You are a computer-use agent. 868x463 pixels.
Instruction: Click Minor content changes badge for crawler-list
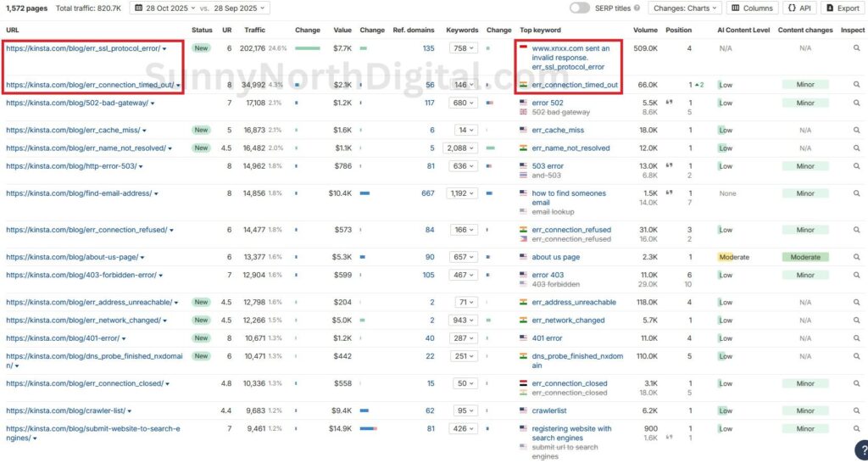click(x=805, y=411)
